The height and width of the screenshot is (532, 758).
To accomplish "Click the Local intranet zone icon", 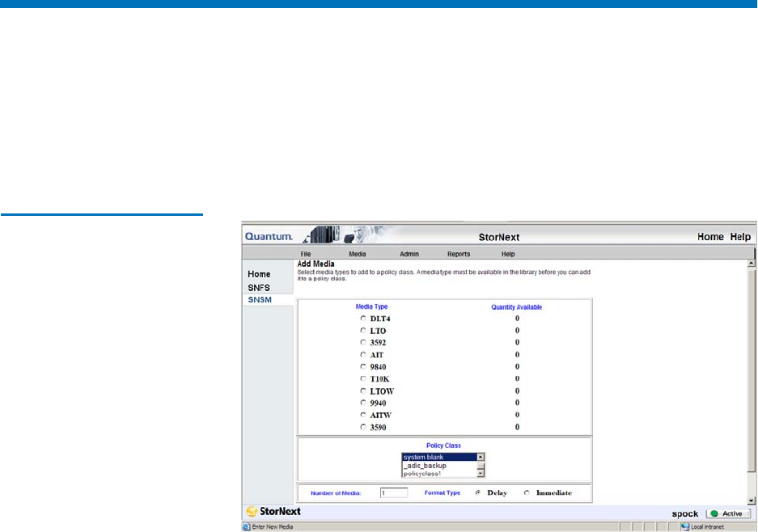I will tap(684, 527).
